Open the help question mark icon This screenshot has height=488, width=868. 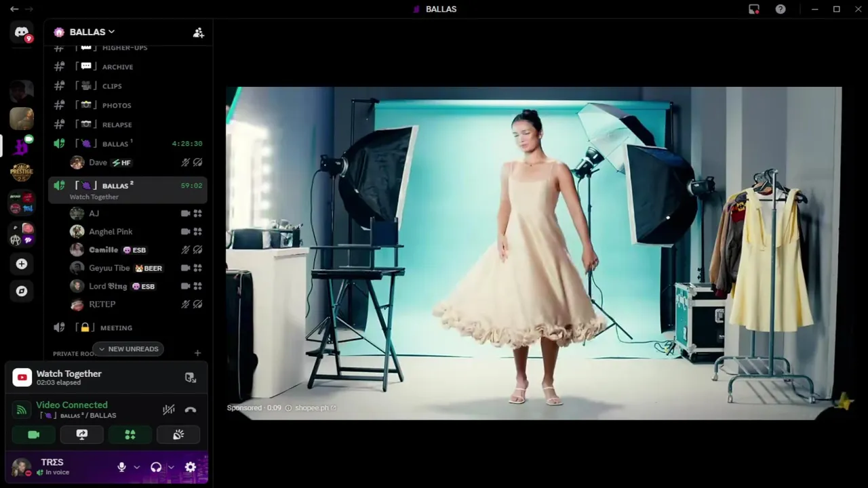[781, 9]
